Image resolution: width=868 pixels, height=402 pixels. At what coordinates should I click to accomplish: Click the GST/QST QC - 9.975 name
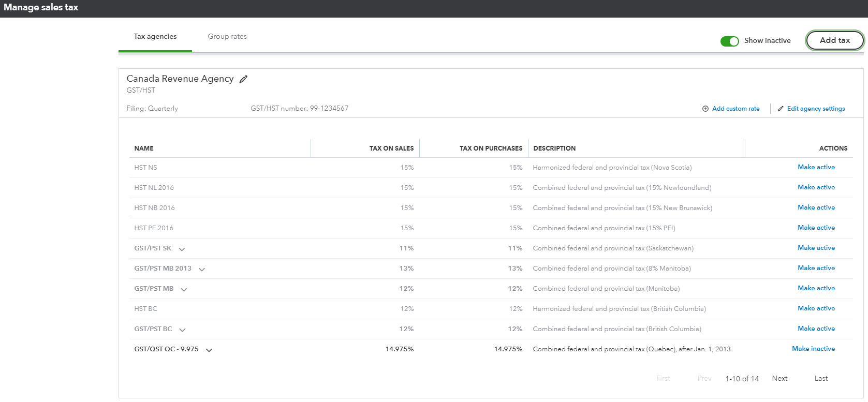pos(166,349)
